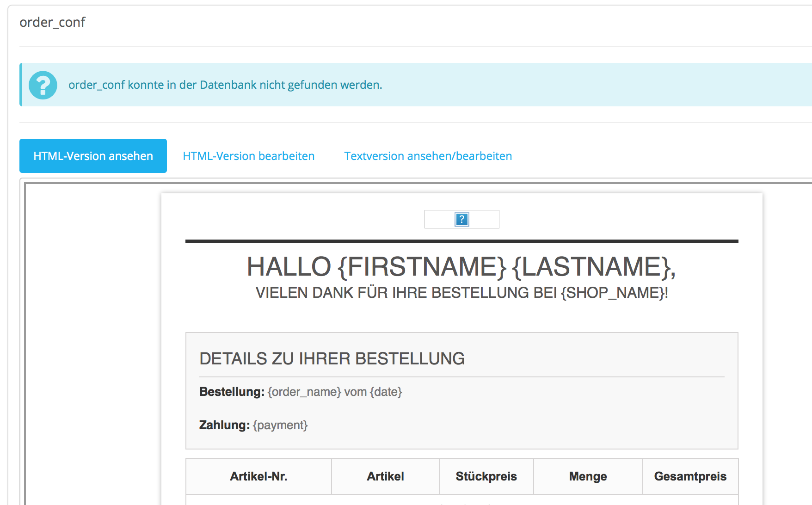Open Textversion ansehen/bearbeiten tab

[428, 156]
